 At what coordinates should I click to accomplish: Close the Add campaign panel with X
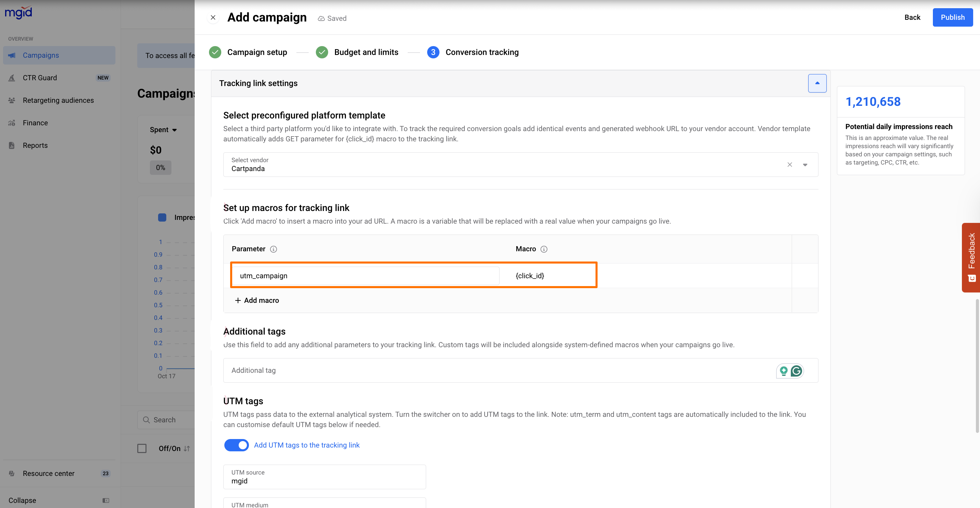tap(213, 17)
